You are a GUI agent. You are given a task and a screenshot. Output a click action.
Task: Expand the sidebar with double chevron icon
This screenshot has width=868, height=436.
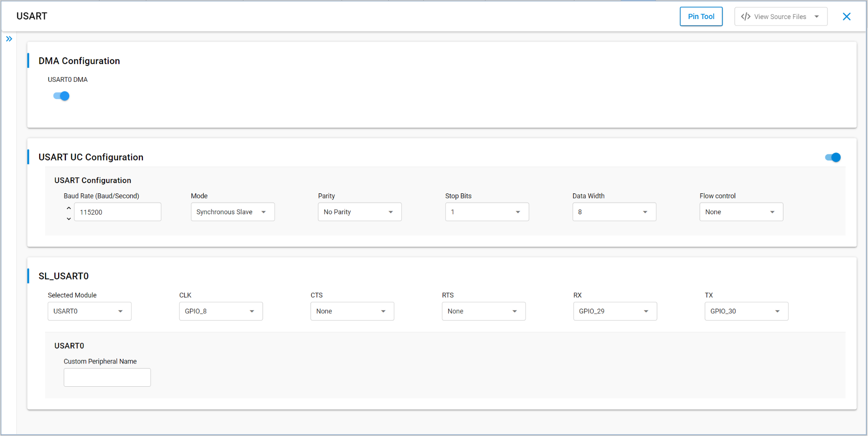[9, 39]
